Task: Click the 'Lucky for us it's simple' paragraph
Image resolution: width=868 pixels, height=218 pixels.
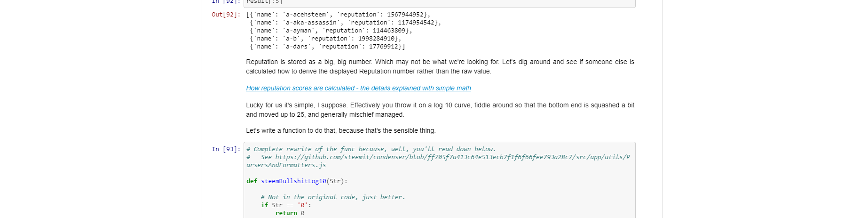Action: pos(440,110)
